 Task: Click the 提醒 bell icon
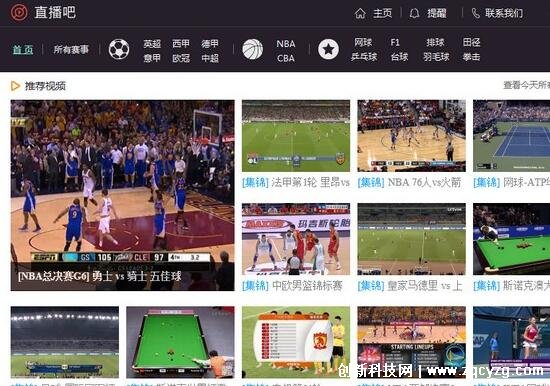[414, 14]
